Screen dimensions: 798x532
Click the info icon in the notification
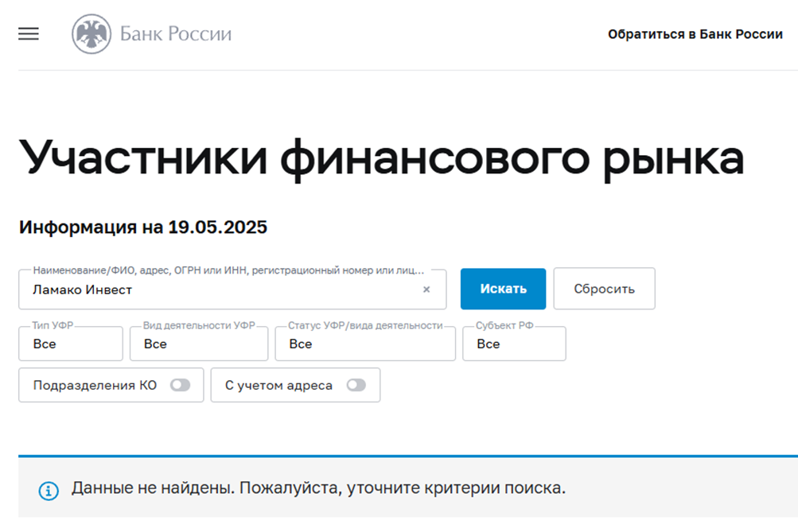(49, 491)
